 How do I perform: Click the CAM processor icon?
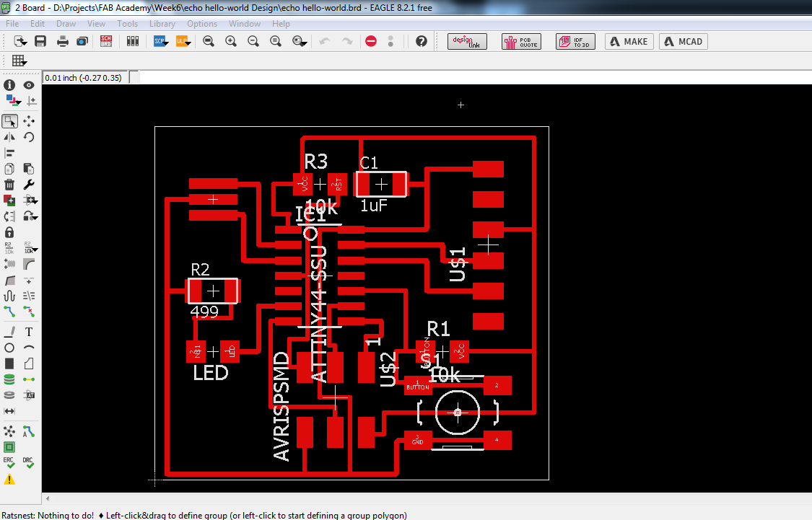click(82, 41)
